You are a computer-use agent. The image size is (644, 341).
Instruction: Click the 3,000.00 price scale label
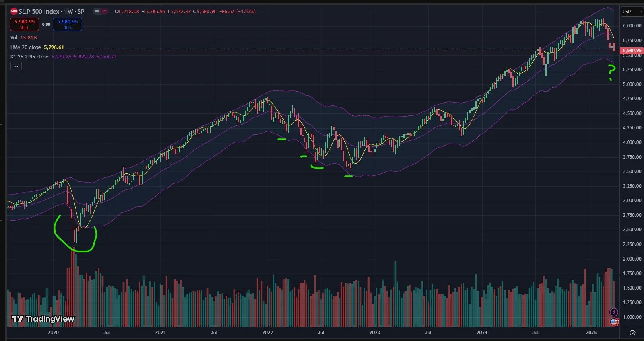point(632,201)
